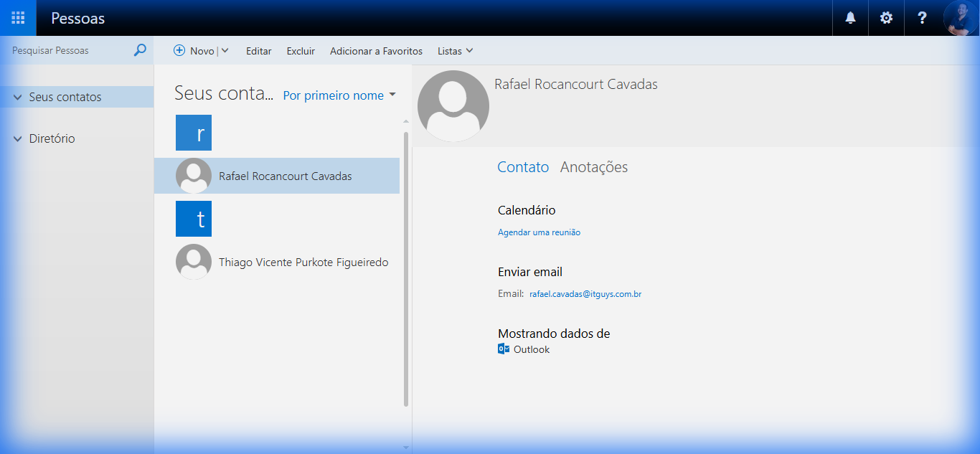Click Thiago Vicente Purkote Figueiredo avatar
Viewport: 980px width, 454px height.
[x=193, y=261]
